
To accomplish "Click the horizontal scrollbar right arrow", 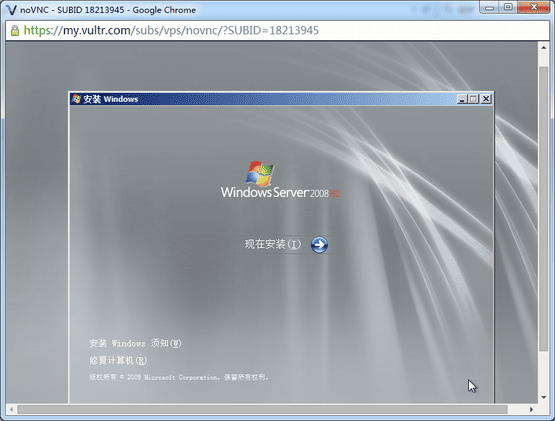I will [531, 409].
